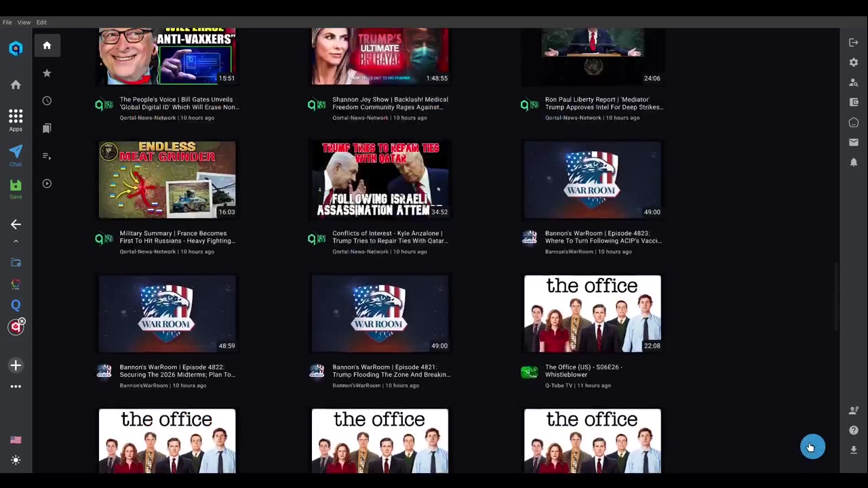Open the Shannon Joy Show video title
The width and height of the screenshot is (868, 488).
pyautogui.click(x=390, y=103)
